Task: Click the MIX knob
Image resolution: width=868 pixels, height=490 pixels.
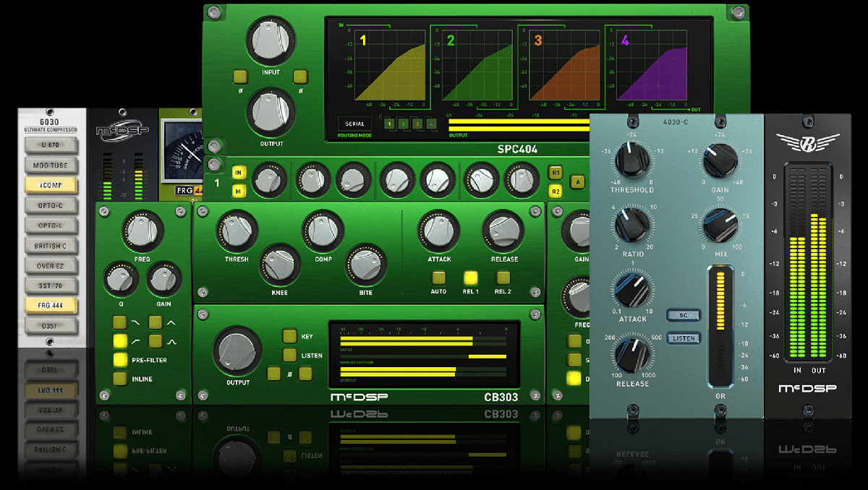Action: [720, 225]
